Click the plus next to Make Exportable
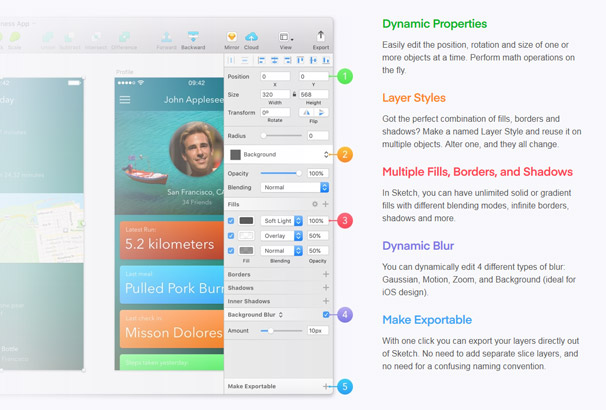Image resolution: width=606 pixels, height=410 pixels. coord(325,386)
